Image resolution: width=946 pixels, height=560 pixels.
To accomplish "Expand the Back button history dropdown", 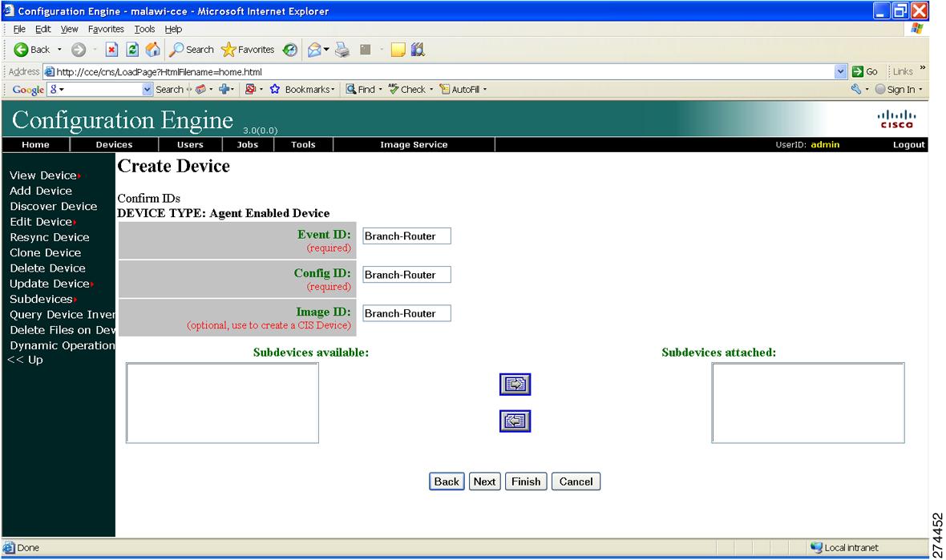I will pyautogui.click(x=59, y=50).
